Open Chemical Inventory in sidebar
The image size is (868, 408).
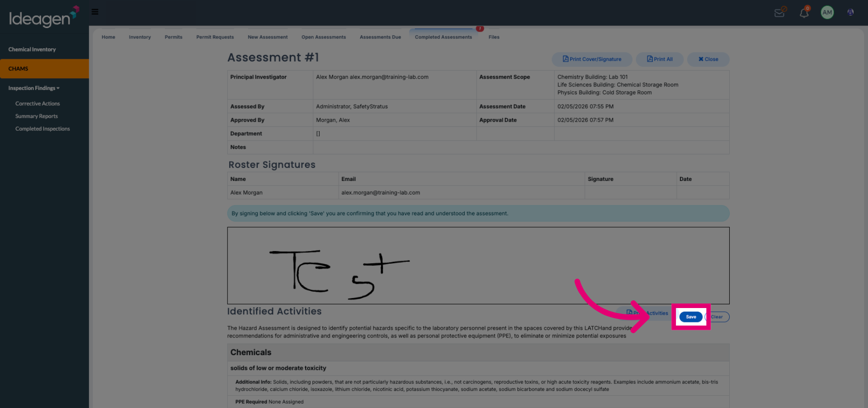click(x=32, y=49)
